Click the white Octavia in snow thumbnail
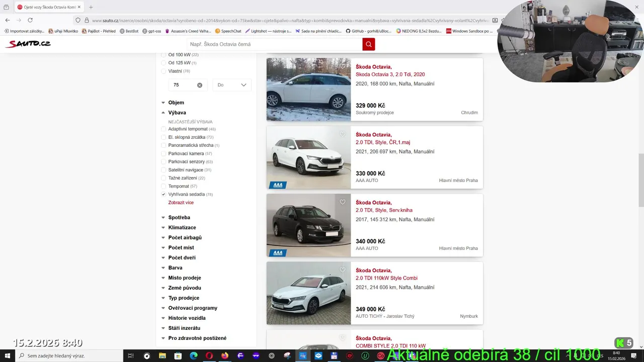 [308, 89]
